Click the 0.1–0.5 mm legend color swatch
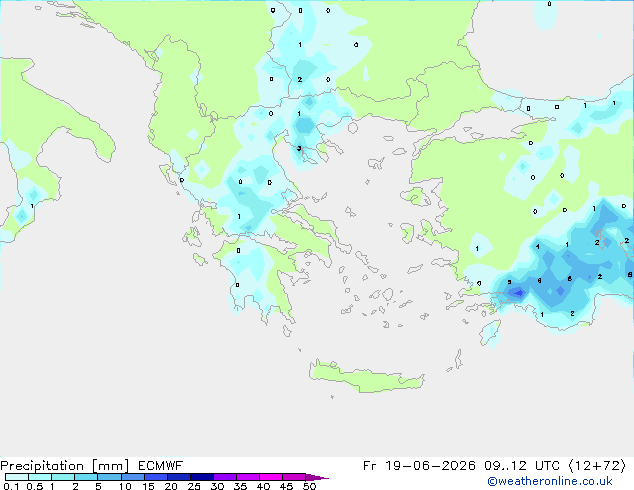634x490 pixels. pyautogui.click(x=17, y=477)
